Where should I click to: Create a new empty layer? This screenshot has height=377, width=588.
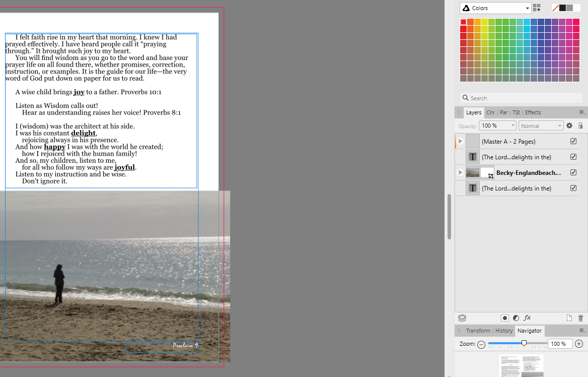(x=569, y=318)
